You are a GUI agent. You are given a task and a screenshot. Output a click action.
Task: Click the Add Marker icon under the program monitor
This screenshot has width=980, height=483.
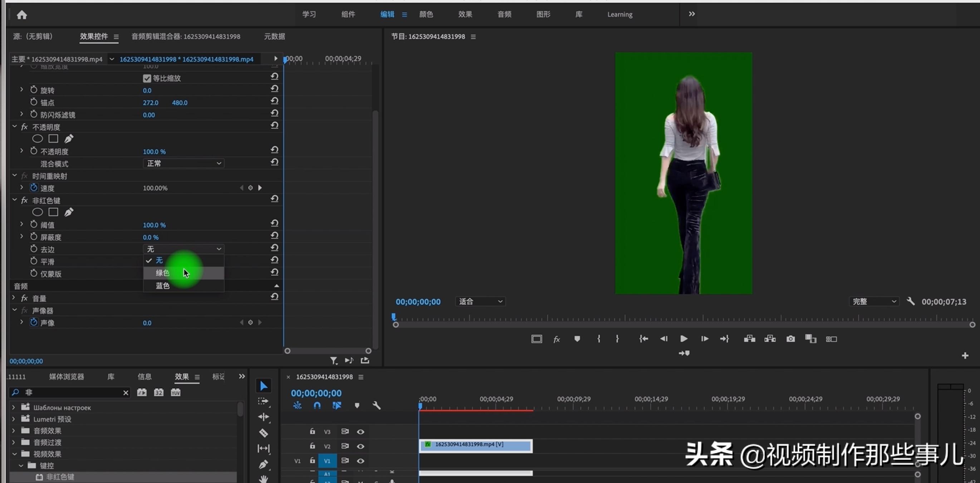[x=577, y=339]
